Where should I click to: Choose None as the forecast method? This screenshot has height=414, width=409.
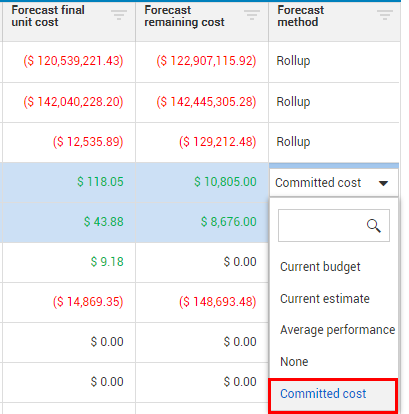click(294, 362)
